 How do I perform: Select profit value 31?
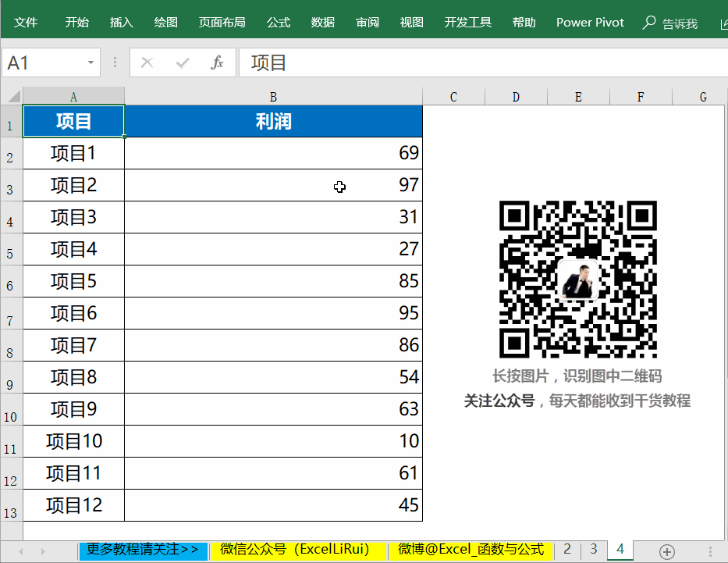pos(273,217)
